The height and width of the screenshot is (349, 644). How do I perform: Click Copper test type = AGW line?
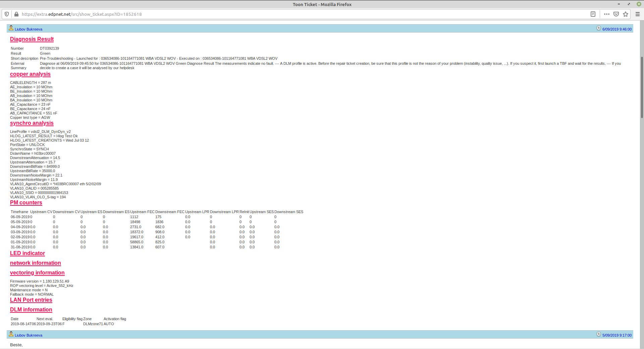(x=30, y=117)
